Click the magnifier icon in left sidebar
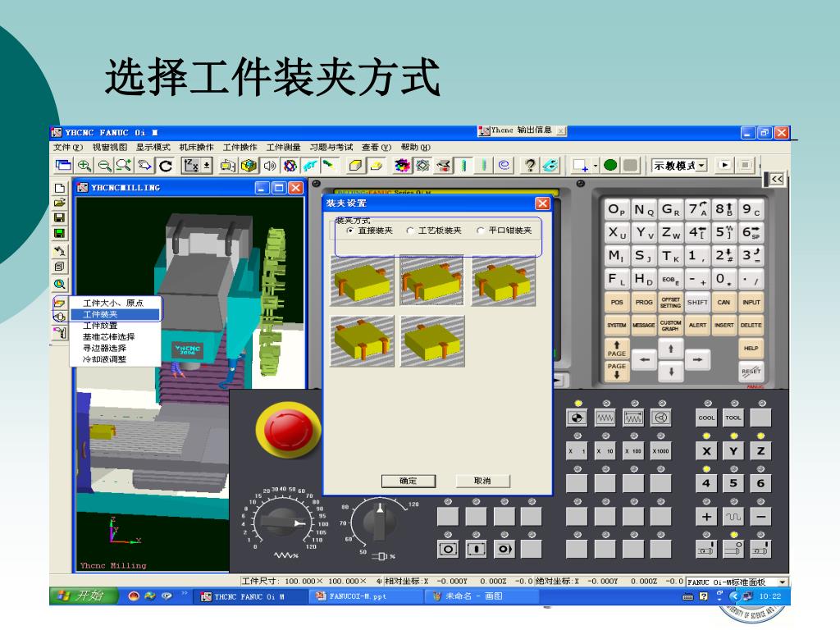 coord(59,284)
